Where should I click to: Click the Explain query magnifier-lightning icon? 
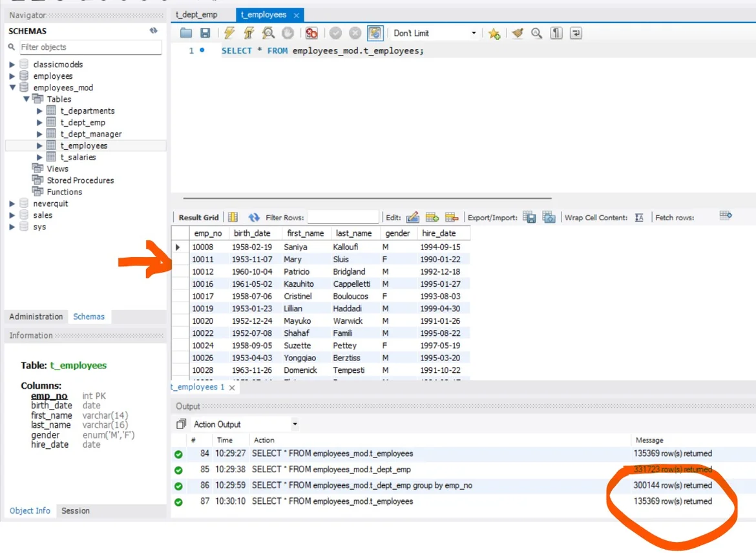pos(268,34)
